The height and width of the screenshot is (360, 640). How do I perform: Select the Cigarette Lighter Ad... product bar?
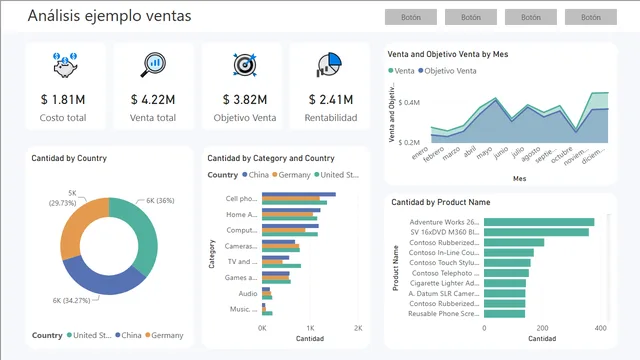click(505, 283)
